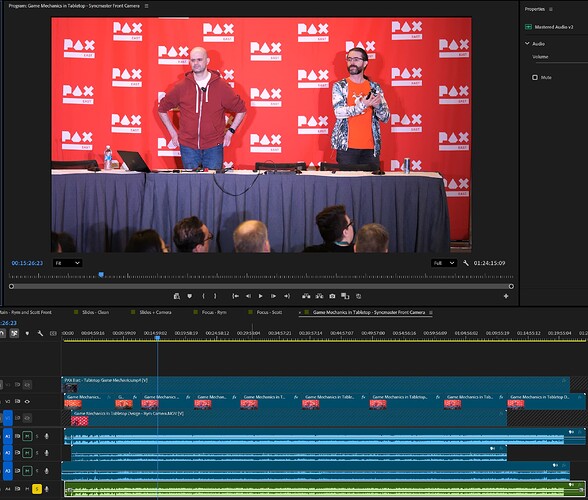Switch to the Slides - Clean sequence tab
The height and width of the screenshot is (500, 588).
tap(95, 312)
